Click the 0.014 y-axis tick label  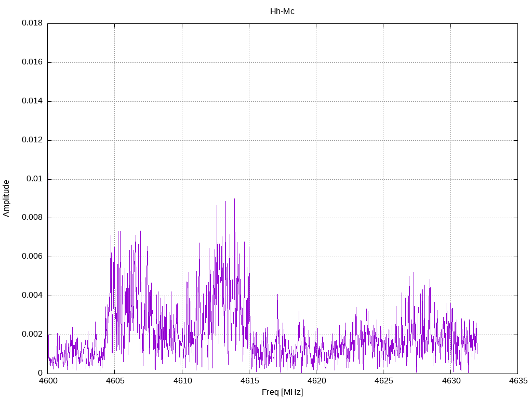32,101
